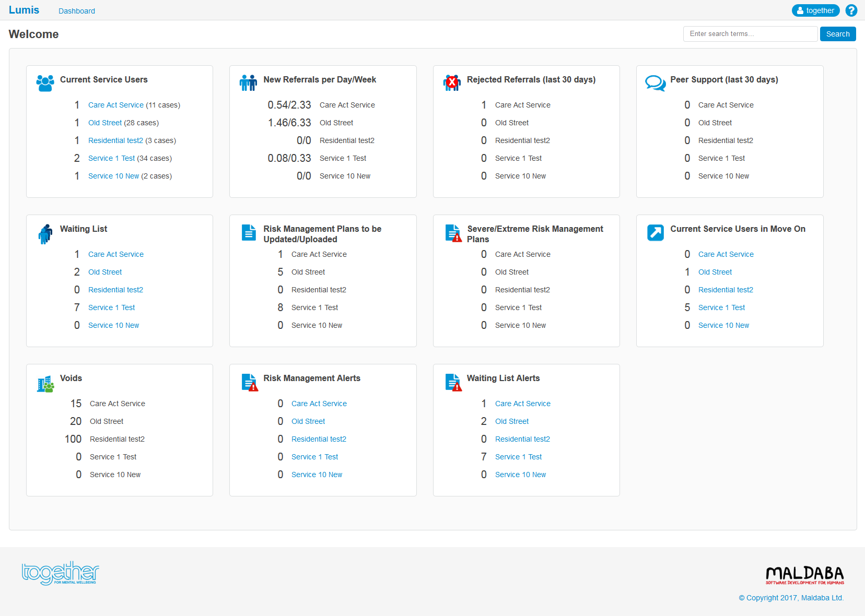Click the Lumis home logo link
The height and width of the screenshot is (616, 865).
click(24, 10)
